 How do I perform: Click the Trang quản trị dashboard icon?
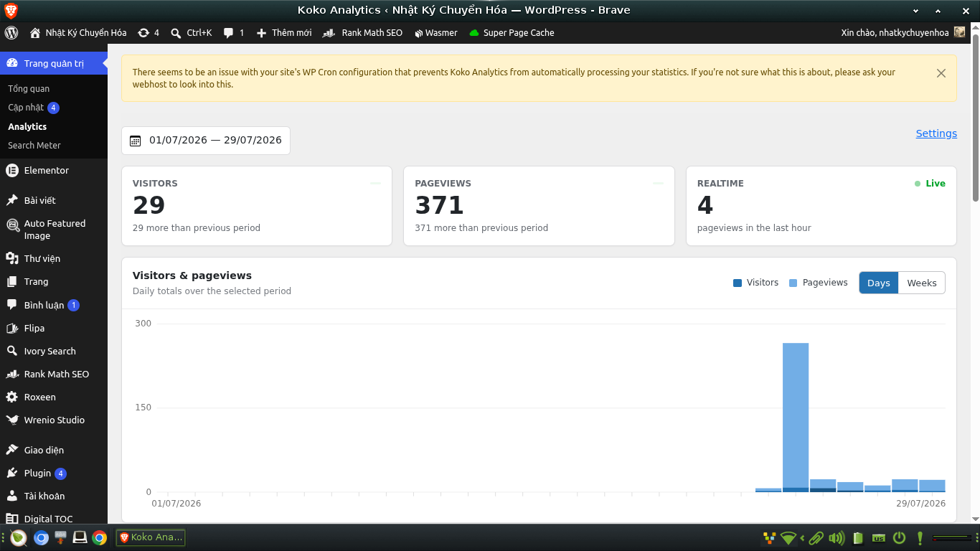pos(12,63)
